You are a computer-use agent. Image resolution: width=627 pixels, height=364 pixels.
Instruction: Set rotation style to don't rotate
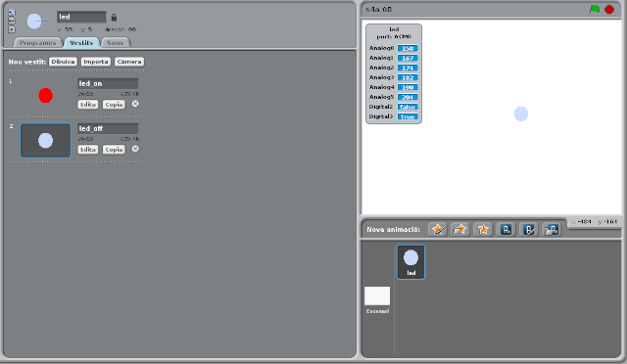pyautogui.click(x=12, y=29)
